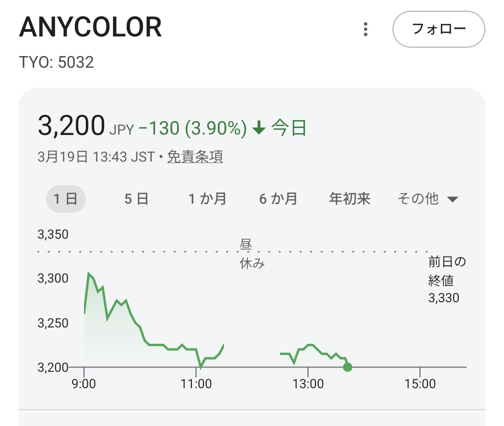Click the 3,200 current price value

[71, 126]
